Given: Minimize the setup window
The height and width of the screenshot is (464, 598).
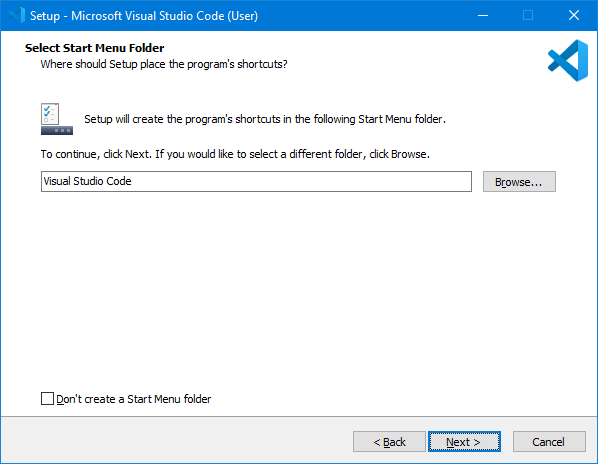Looking at the screenshot, I should tap(483, 16).
